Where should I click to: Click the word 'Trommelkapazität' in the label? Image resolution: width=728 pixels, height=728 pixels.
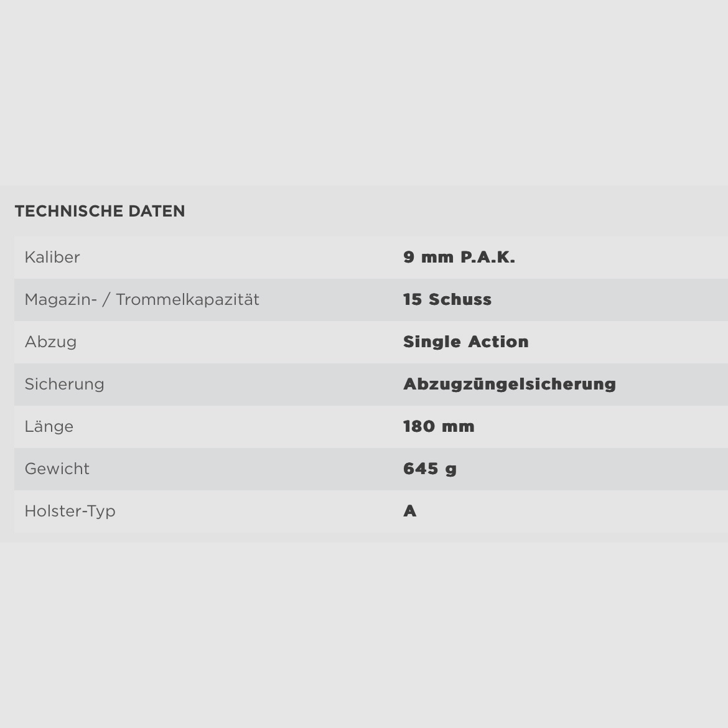(x=187, y=300)
